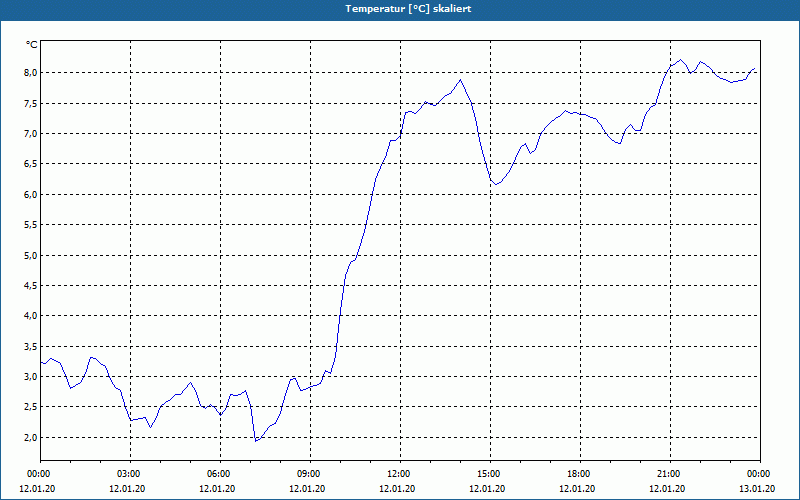This screenshot has height=500, width=800.
Task: Click the 12.01.20 date under 18:00
Action: pyautogui.click(x=577, y=489)
